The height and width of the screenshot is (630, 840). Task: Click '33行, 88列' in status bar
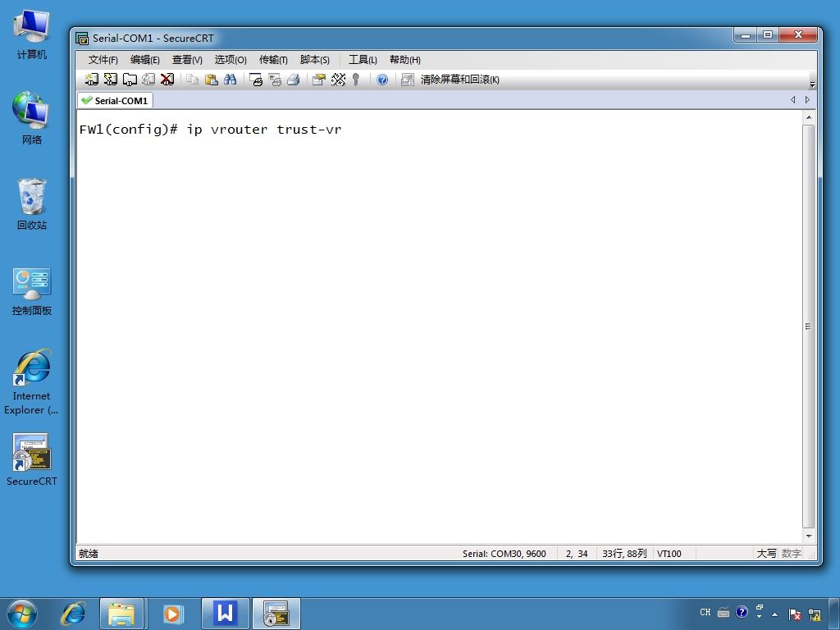tap(624, 554)
